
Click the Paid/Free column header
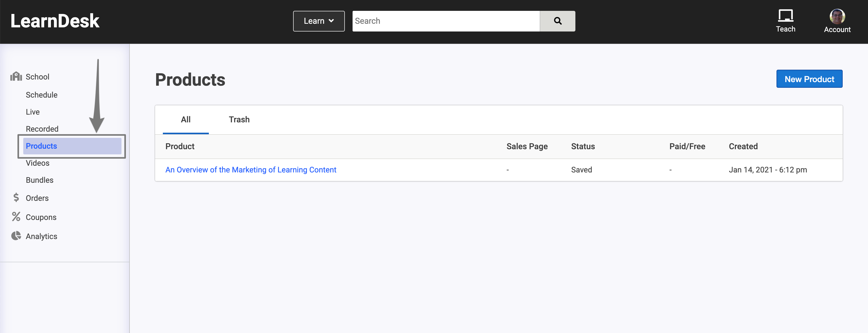(687, 146)
